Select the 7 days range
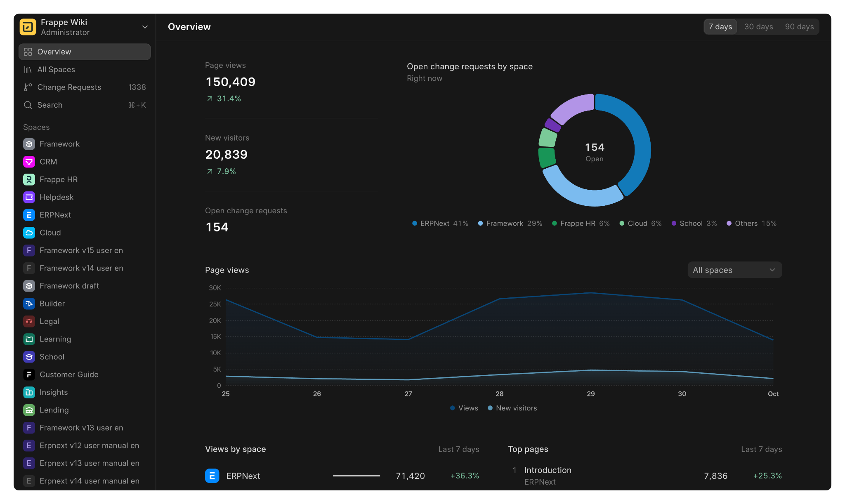This screenshot has height=504, width=845. [720, 27]
